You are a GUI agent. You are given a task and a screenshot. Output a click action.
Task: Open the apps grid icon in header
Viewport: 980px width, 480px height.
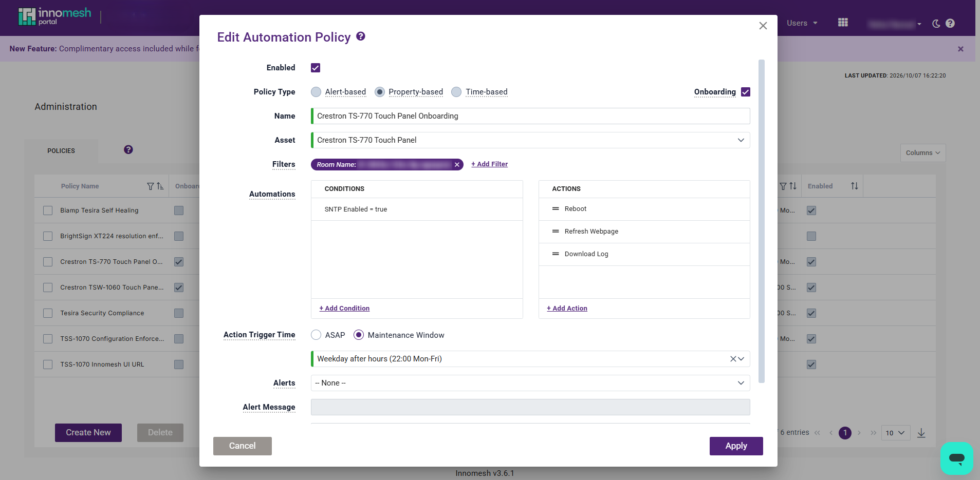[x=843, y=23]
